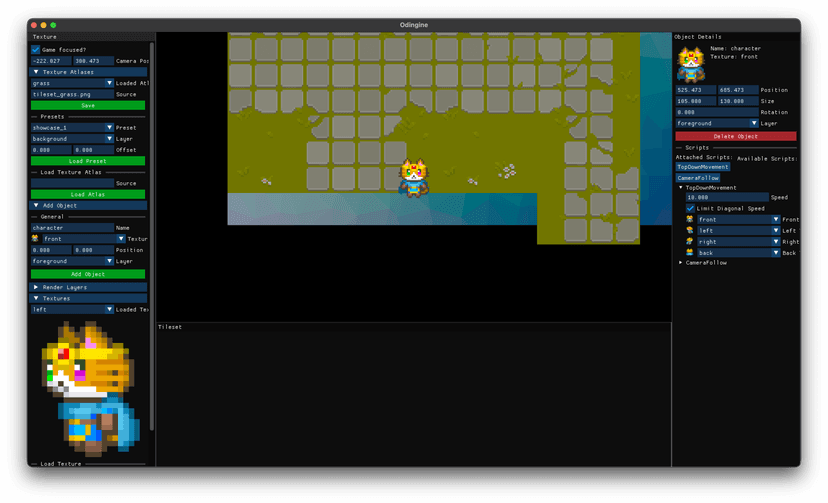Expand the CameraFollow script tree node
Viewport: 828px width, 503px height.
pyautogui.click(x=681, y=263)
